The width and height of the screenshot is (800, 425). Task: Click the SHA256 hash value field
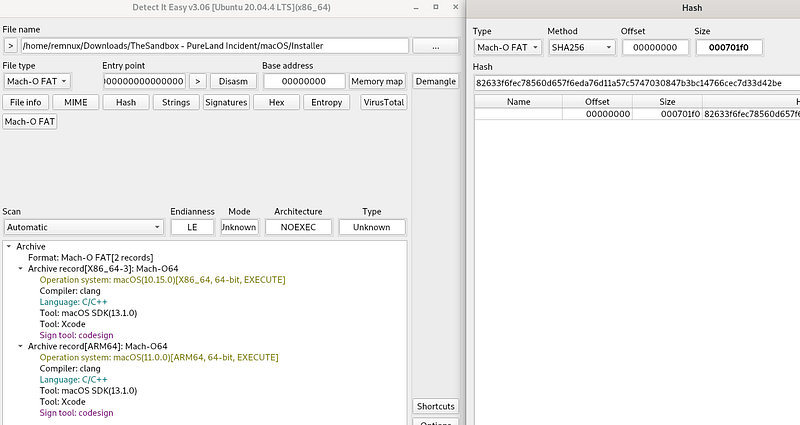pyautogui.click(x=637, y=83)
